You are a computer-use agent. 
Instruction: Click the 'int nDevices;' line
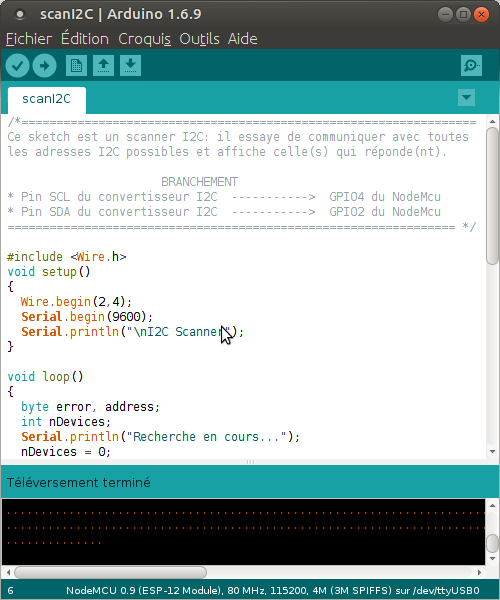[x=66, y=422]
